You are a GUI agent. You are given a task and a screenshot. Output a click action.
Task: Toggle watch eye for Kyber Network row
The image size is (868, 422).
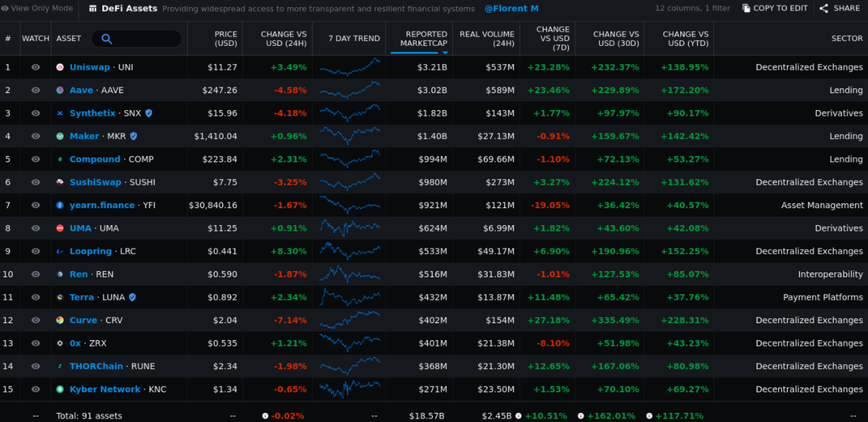[x=35, y=390]
